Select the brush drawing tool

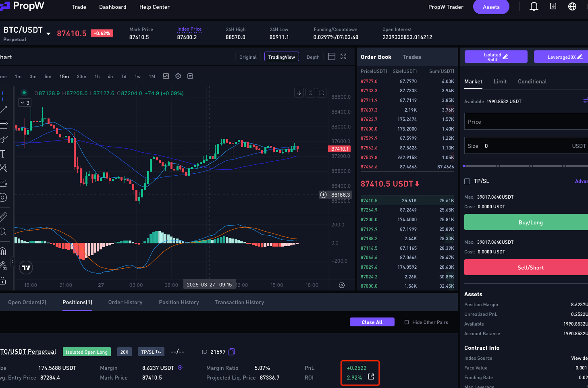coord(3,139)
